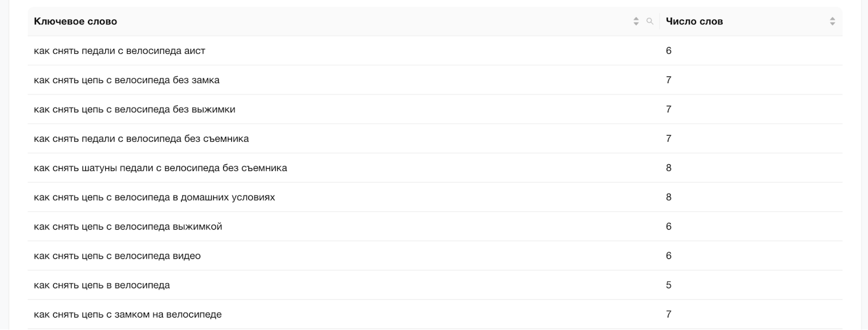Screen dimensions: 868x330
Task: Sort by the Ключевое слово column arrows
Action: pyautogui.click(x=636, y=22)
